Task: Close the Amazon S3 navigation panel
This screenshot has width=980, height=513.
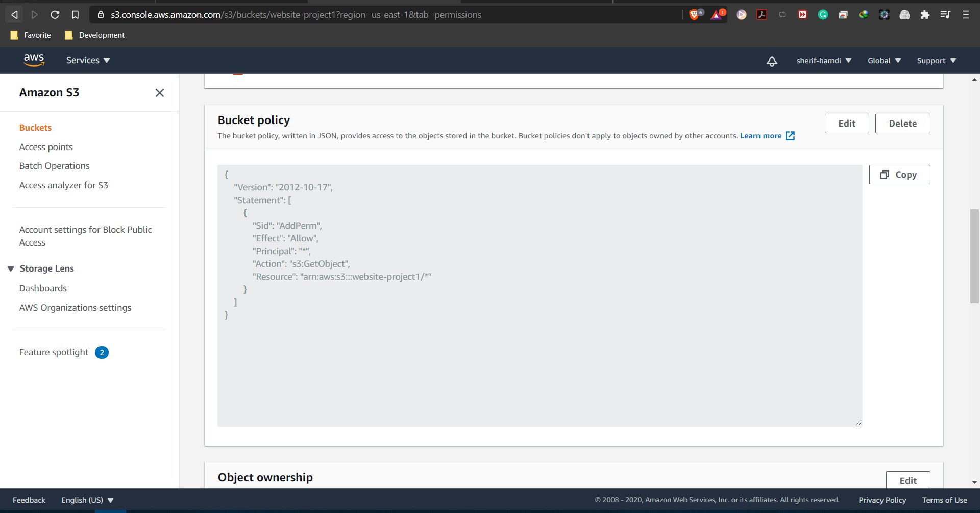Action: click(x=160, y=93)
